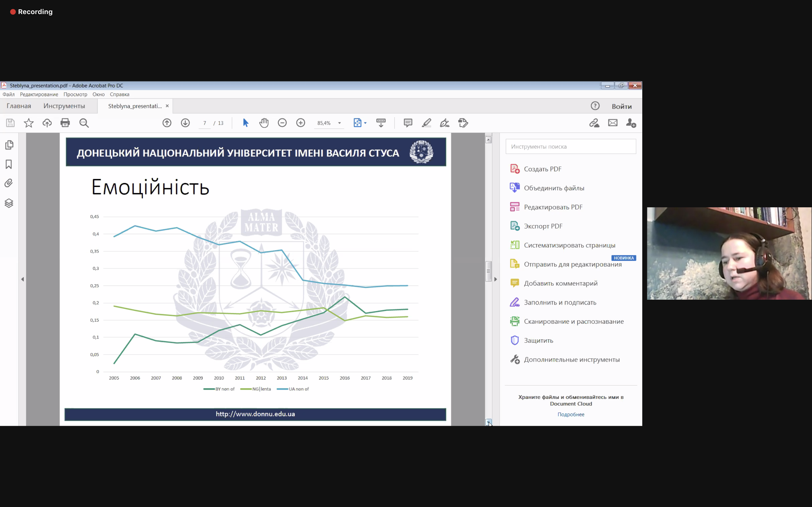Open Page Thumbnails sidebar panel
The height and width of the screenshot is (507, 812).
9,145
